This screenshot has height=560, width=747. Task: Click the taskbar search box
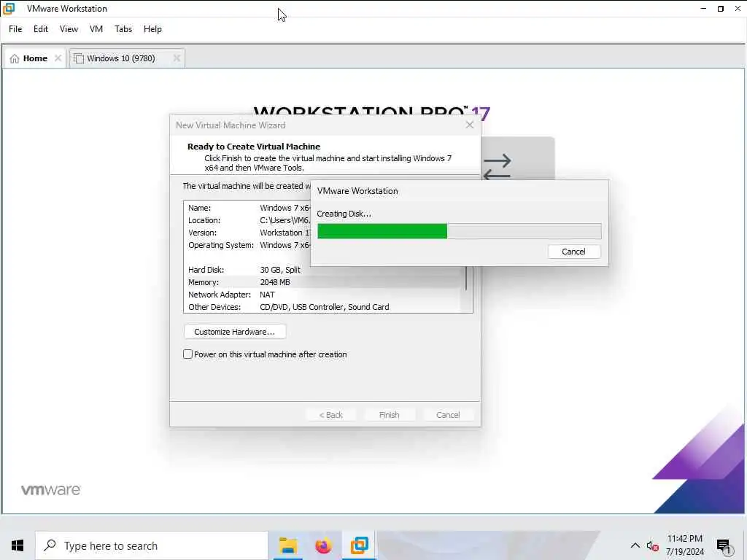point(152,545)
